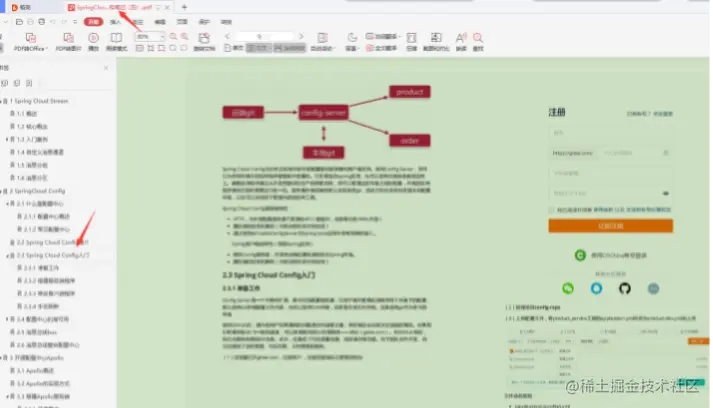713x408 pixels.
Task: Click the zoom in magnifier icon
Action: [184, 36]
